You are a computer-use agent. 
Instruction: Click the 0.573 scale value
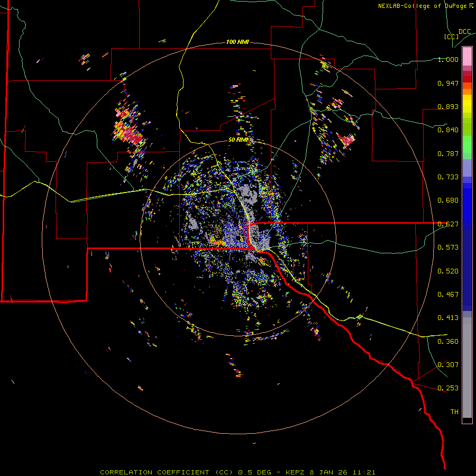click(x=448, y=248)
